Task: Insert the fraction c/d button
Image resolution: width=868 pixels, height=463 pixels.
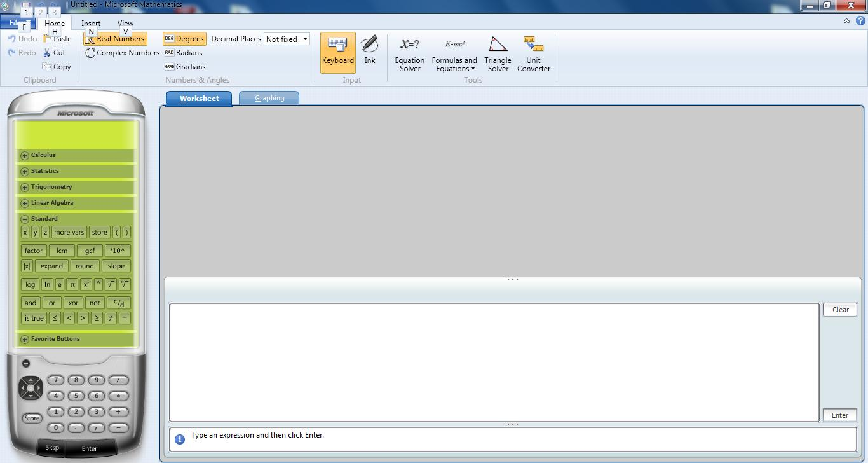Action: click(119, 303)
